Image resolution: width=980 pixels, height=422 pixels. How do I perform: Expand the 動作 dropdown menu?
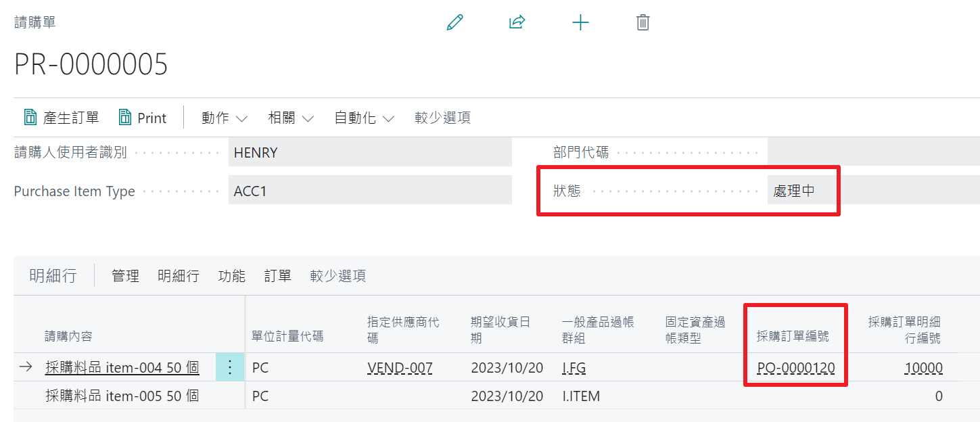coord(225,118)
